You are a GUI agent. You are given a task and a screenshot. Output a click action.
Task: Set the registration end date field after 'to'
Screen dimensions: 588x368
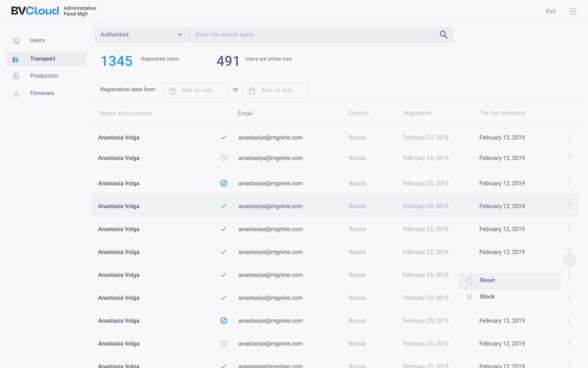(276, 90)
